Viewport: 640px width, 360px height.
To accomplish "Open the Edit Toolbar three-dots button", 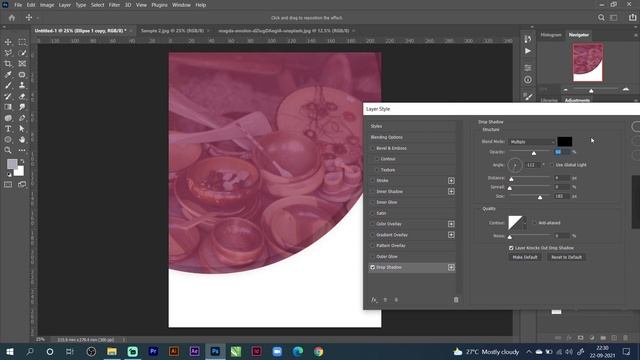I will coord(22,150).
